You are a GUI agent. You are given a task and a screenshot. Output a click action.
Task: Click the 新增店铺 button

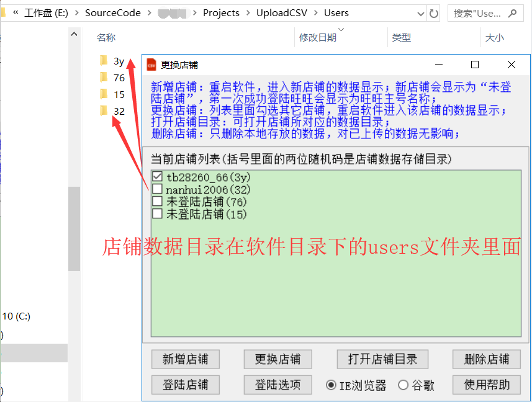[x=184, y=359]
